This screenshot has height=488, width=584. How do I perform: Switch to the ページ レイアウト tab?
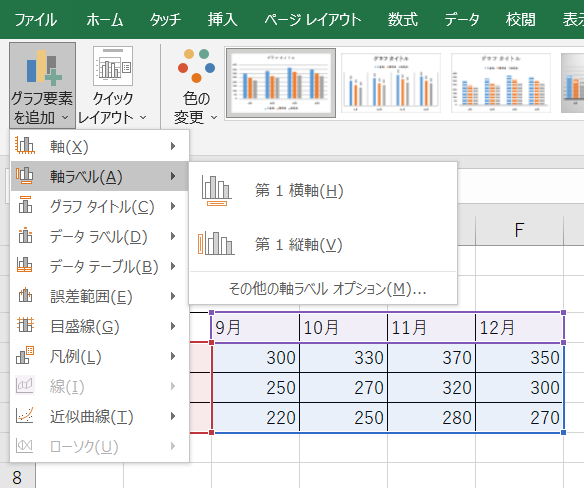pos(313,19)
